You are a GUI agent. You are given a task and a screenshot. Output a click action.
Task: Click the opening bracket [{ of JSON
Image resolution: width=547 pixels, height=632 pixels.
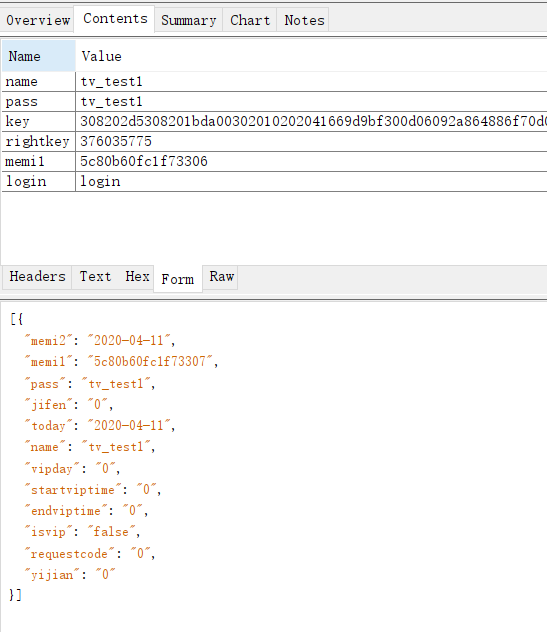pyautogui.click(x=17, y=319)
